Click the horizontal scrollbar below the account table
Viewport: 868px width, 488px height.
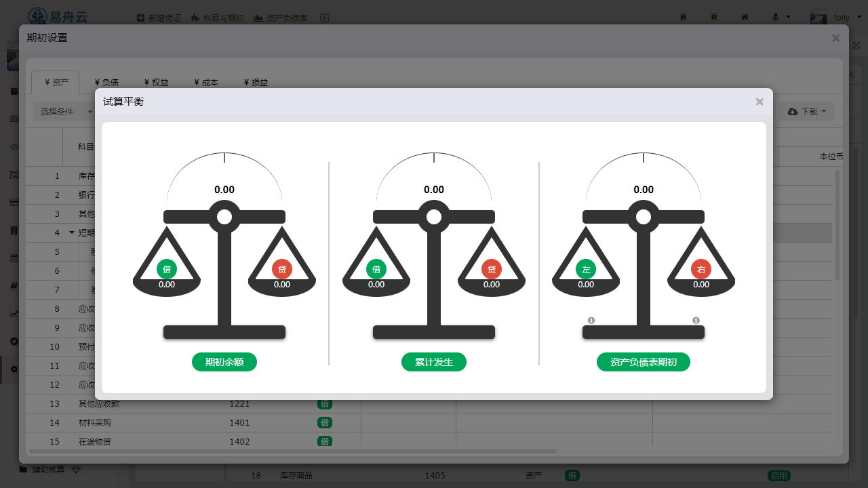pyautogui.click(x=292, y=451)
